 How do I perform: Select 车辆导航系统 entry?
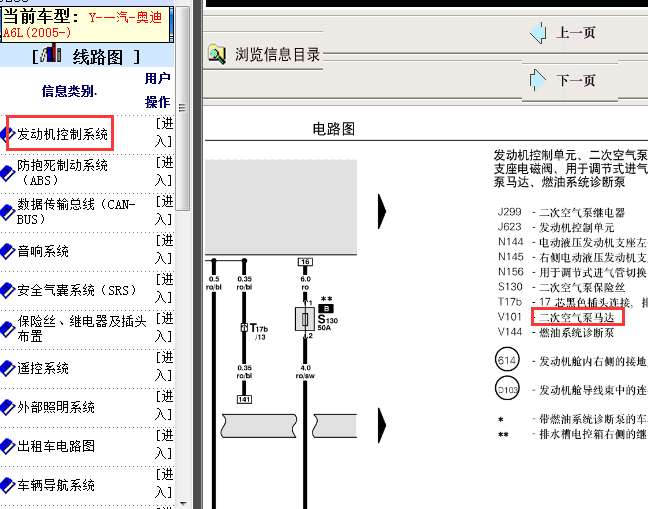(x=56, y=485)
